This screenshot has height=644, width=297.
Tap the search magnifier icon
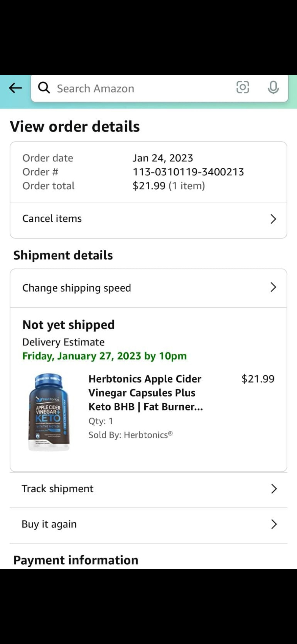[44, 88]
